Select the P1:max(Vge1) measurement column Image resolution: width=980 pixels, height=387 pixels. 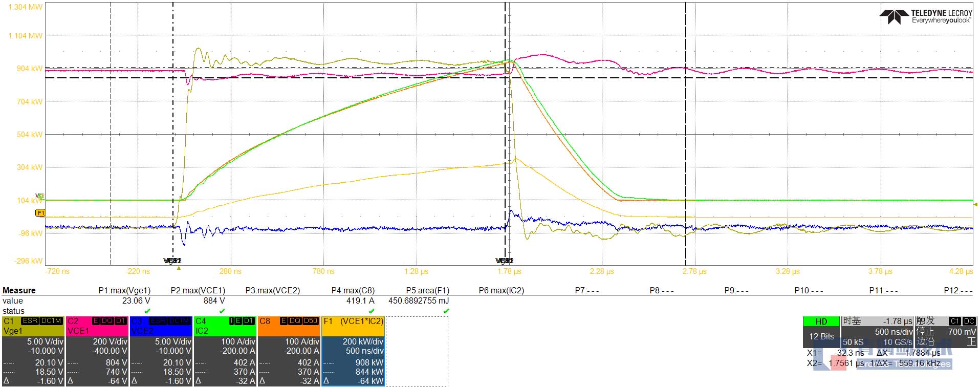click(124, 290)
